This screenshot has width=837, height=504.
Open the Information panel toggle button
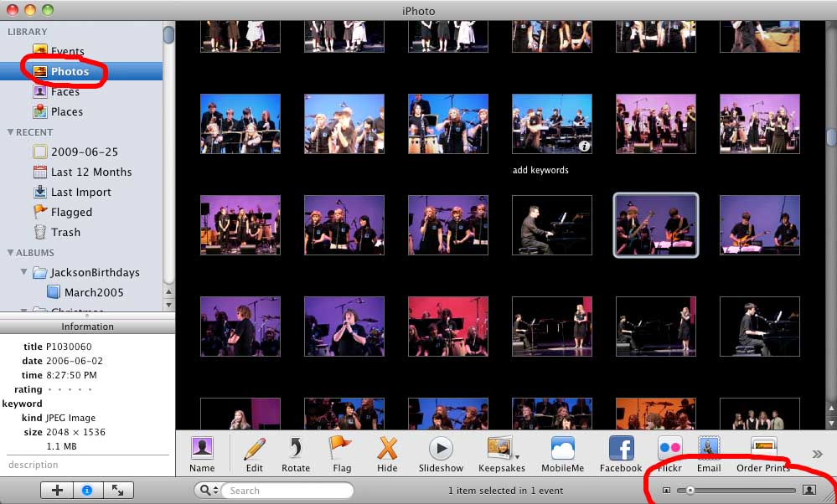coord(87,490)
